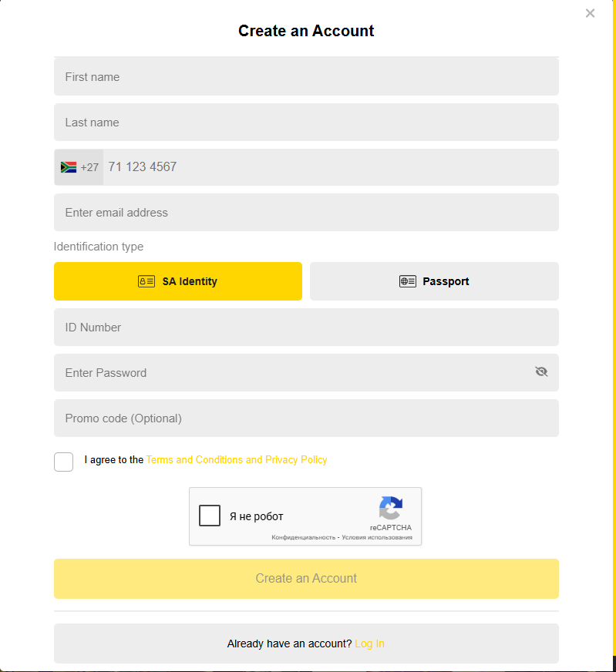
Task: Open Terms and Conditions and Privacy Policy link
Action: click(x=237, y=460)
